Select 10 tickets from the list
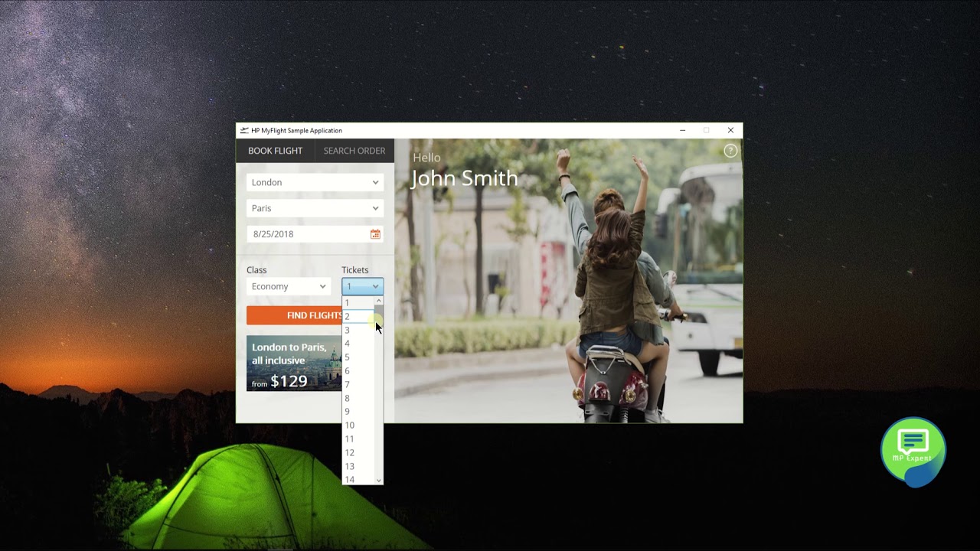 [x=358, y=425]
